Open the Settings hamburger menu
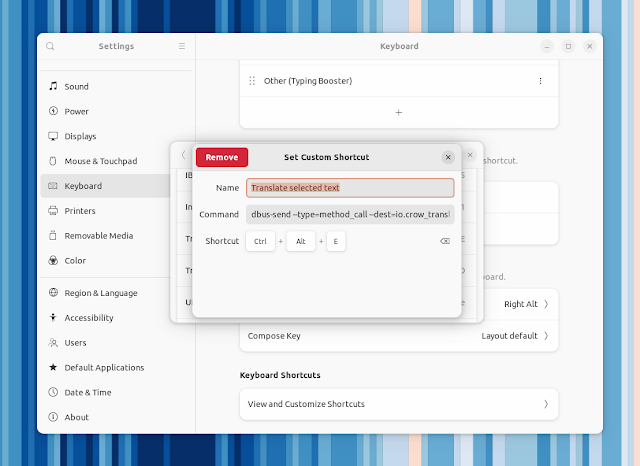 pyautogui.click(x=181, y=46)
